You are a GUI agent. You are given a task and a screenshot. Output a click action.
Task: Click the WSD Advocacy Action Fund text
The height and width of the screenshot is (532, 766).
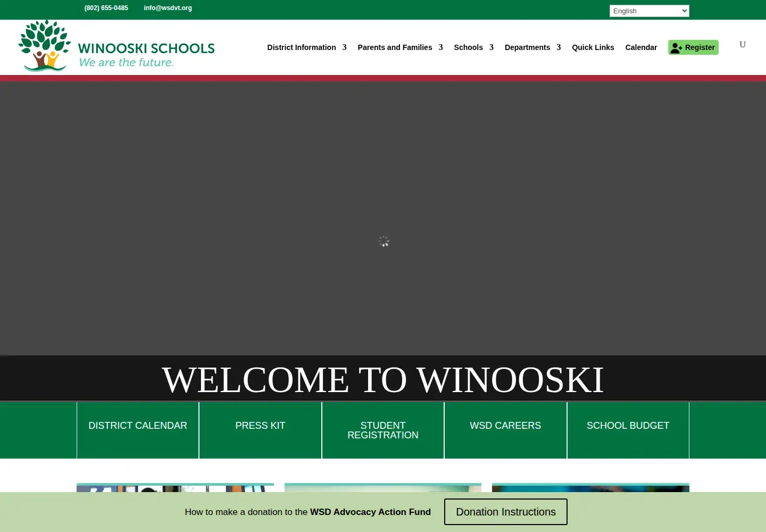(x=370, y=512)
